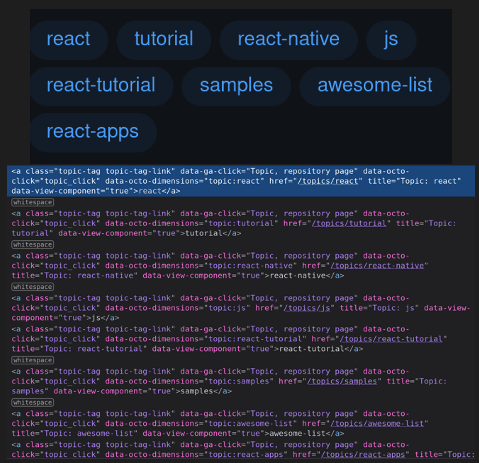Click the /topics/react-native href link in inspector

point(377,266)
